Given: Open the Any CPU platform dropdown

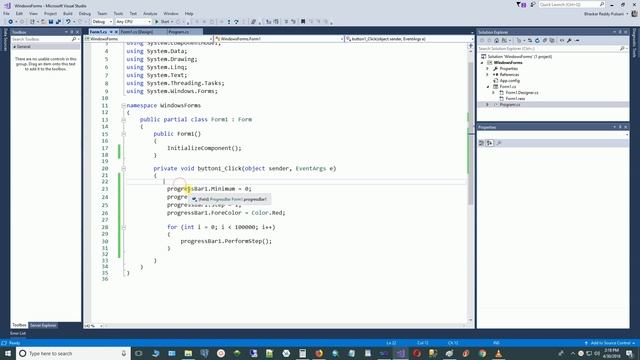Looking at the screenshot, I should point(133,22).
